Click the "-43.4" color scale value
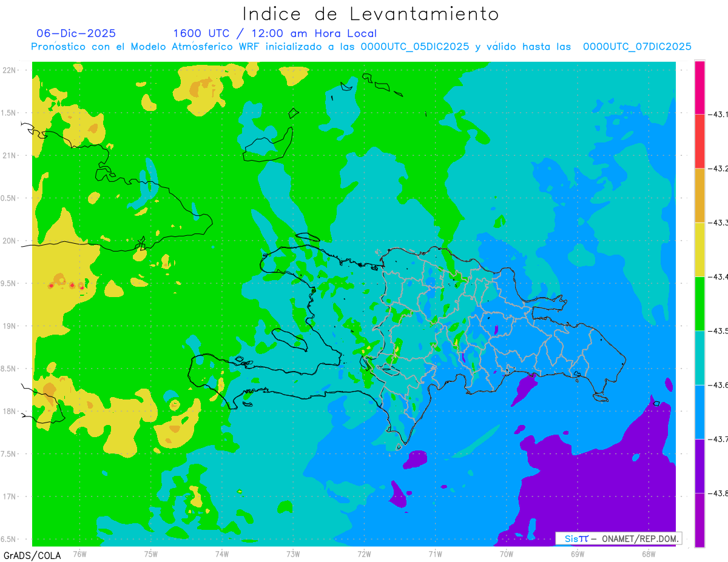 718,276
